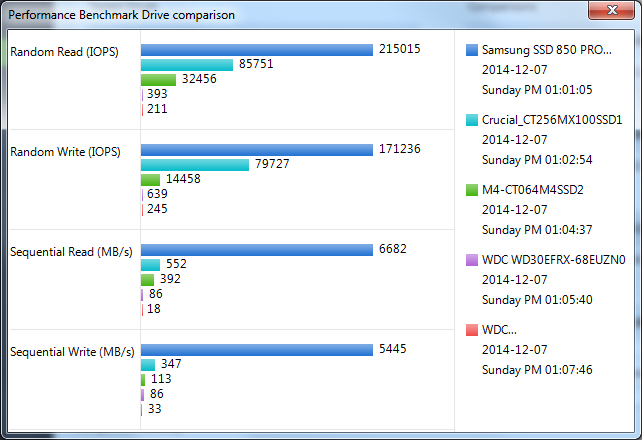Click the 347 sequential write value
Image resolution: width=642 pixels, height=440 pixels.
[x=171, y=364]
